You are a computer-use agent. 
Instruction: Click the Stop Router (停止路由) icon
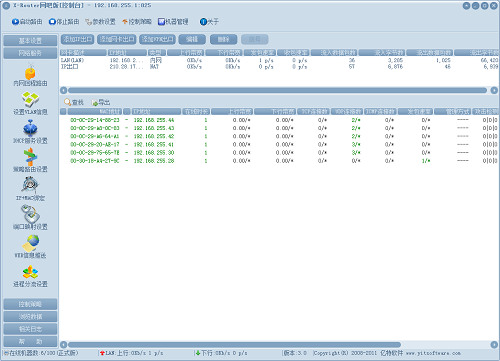pyautogui.click(x=52, y=22)
